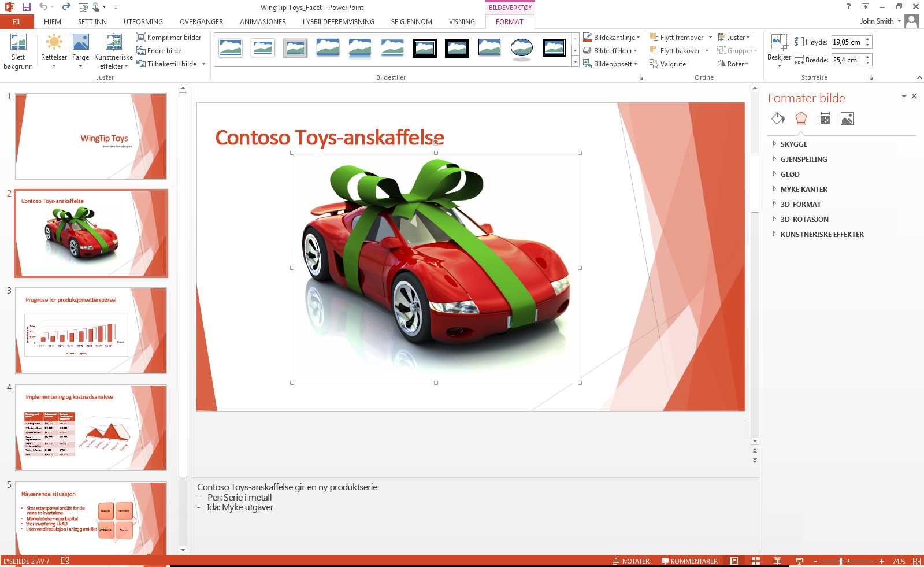Click Flytt bakover
The width and height of the screenshot is (924, 567).
675,51
